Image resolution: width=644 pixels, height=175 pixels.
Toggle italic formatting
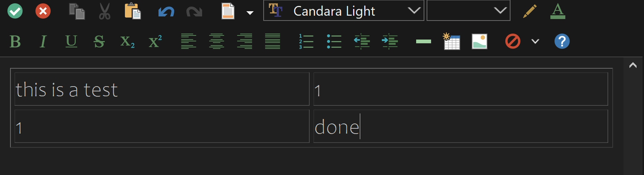43,41
